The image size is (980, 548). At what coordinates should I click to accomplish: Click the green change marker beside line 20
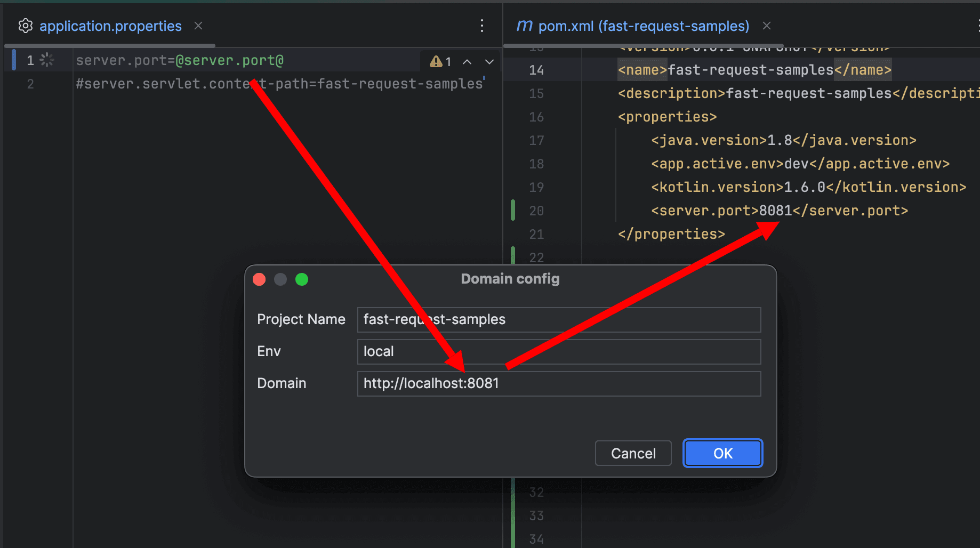click(x=513, y=210)
